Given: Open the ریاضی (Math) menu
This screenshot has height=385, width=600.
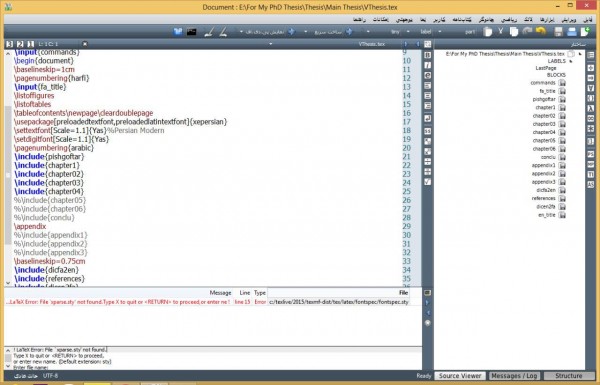Looking at the screenshot, I should pyautogui.click(x=509, y=20).
